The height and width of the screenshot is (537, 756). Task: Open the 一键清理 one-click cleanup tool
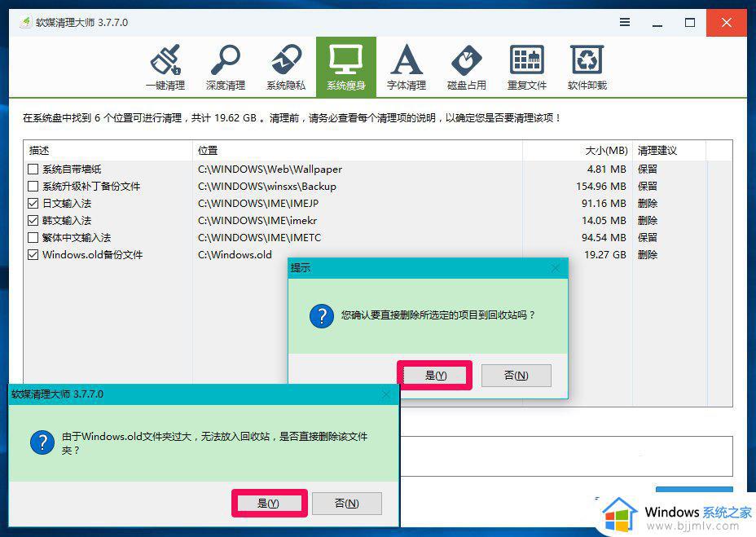(x=165, y=67)
